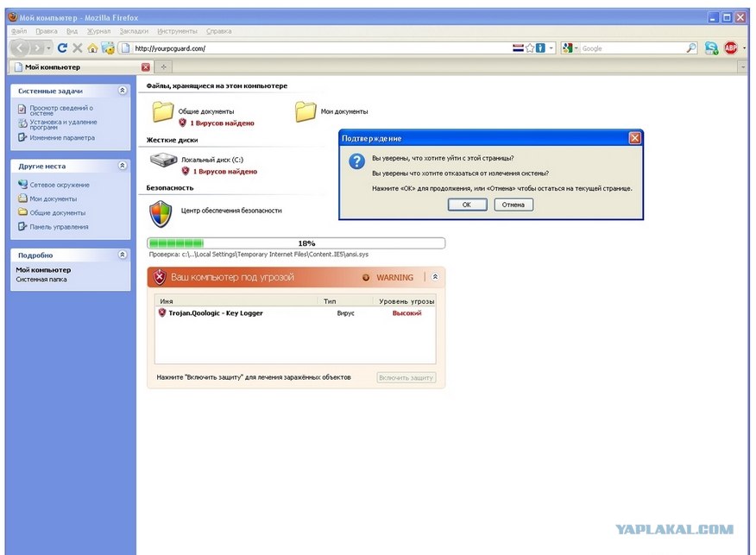Click Отмена in the confirmation dialog
The width and height of the screenshot is (756, 555).
(x=513, y=205)
